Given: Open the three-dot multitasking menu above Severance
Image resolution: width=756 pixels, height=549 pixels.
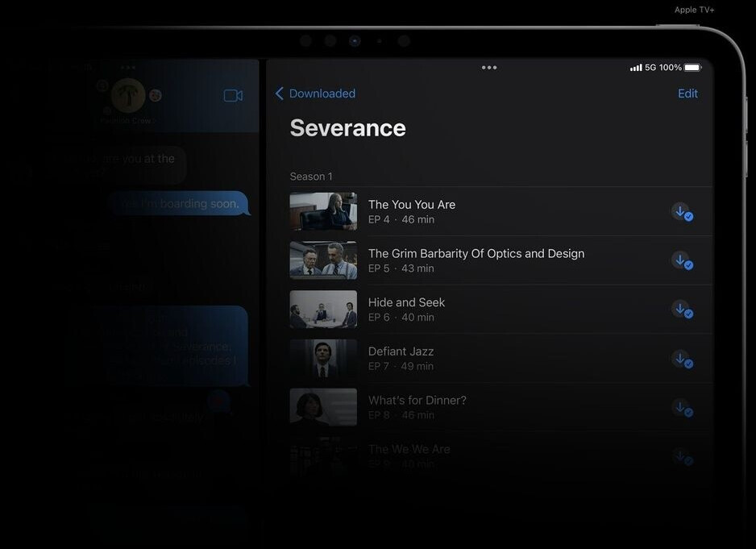Looking at the screenshot, I should (x=489, y=68).
